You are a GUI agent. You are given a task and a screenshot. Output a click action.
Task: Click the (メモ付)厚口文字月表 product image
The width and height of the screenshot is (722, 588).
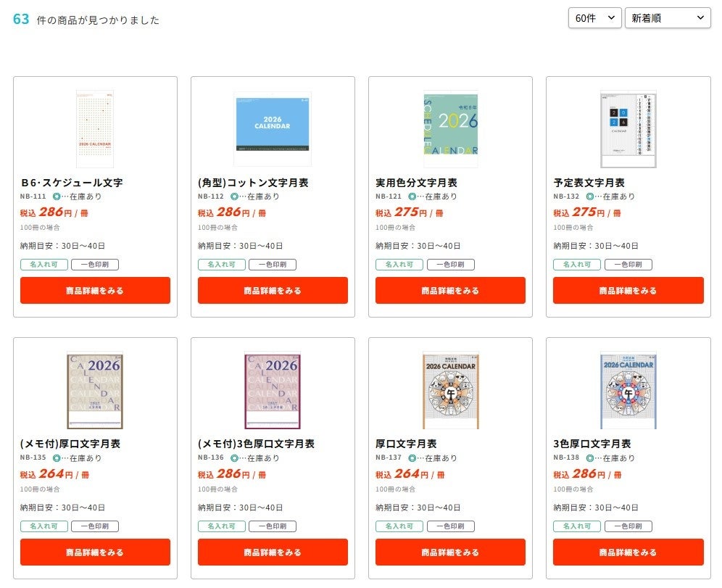pos(95,390)
